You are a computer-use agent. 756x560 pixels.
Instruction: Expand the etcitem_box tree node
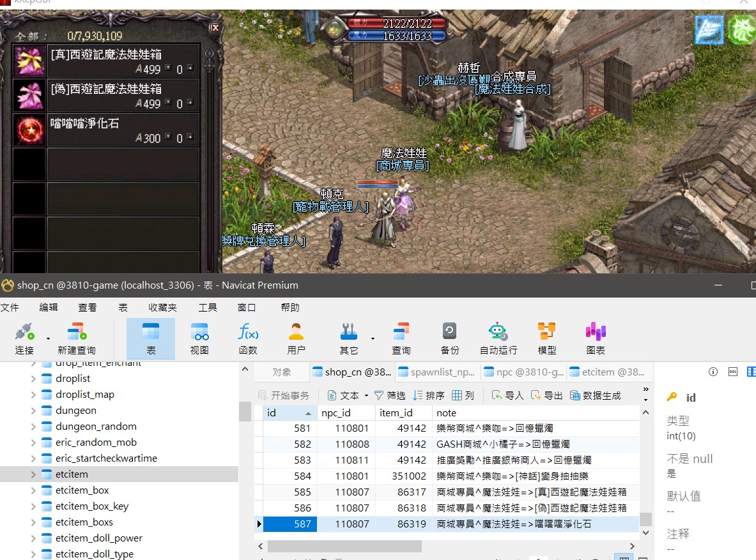tap(33, 490)
